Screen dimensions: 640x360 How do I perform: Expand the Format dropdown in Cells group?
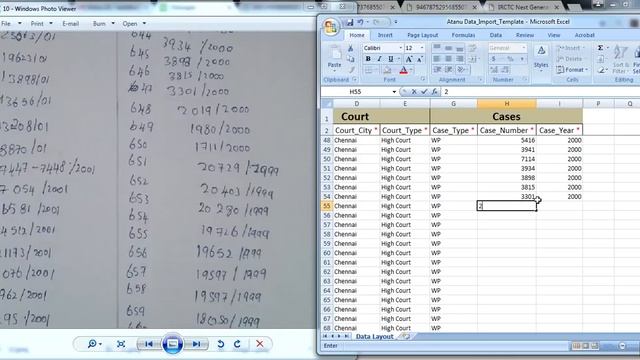(572, 70)
